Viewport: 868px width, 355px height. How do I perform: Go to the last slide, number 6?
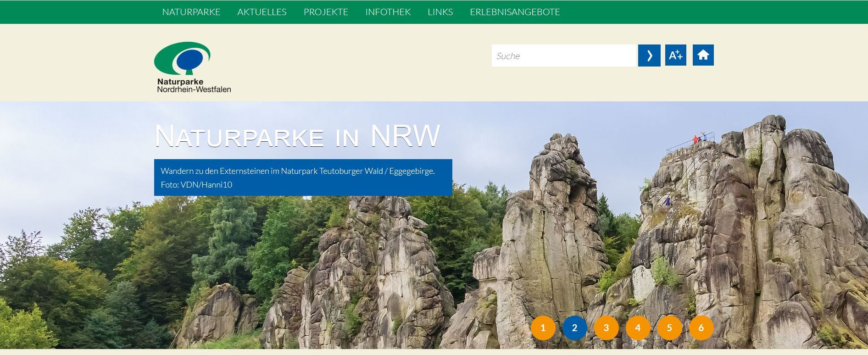click(701, 328)
